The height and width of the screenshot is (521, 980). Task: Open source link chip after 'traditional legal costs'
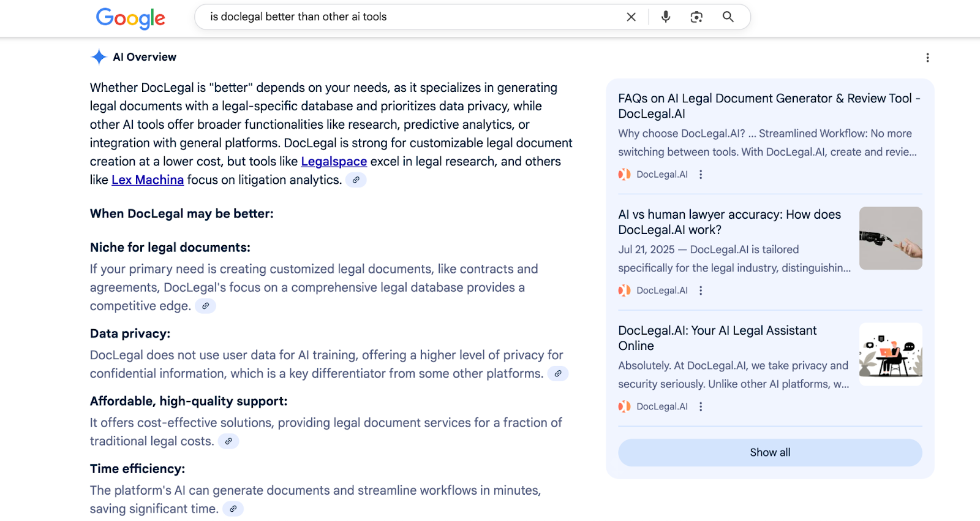pyautogui.click(x=228, y=441)
